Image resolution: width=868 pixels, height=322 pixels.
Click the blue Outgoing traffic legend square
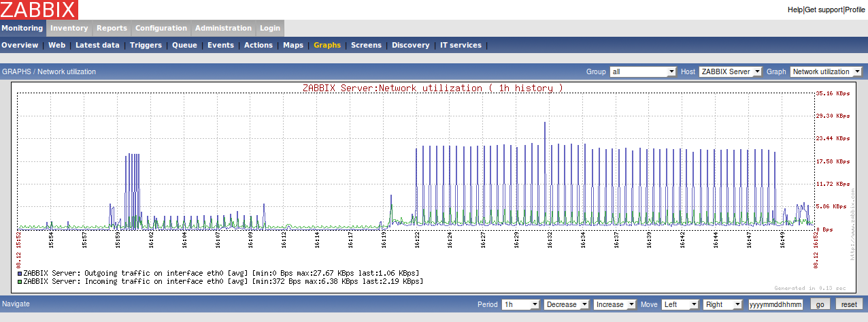[x=20, y=273]
